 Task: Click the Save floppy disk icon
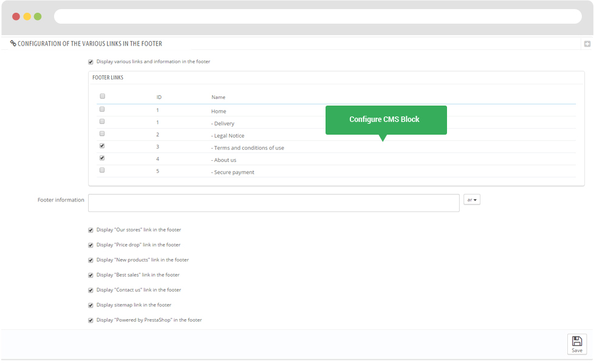point(577,341)
